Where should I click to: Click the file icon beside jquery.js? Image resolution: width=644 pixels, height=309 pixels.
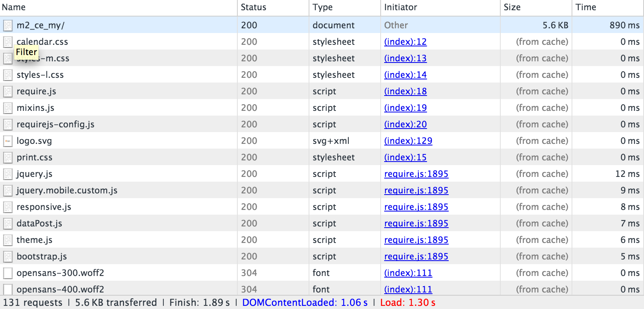tap(8, 174)
